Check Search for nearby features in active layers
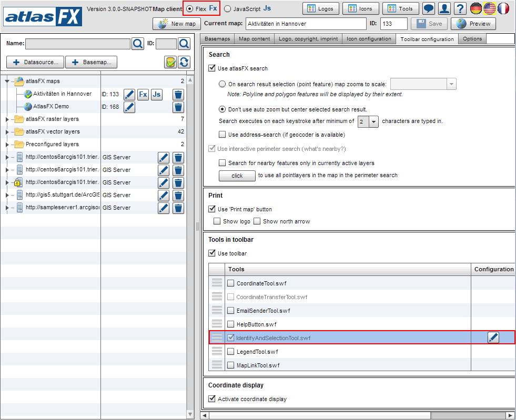Image resolution: width=516 pixels, height=420 pixels. coord(222,163)
